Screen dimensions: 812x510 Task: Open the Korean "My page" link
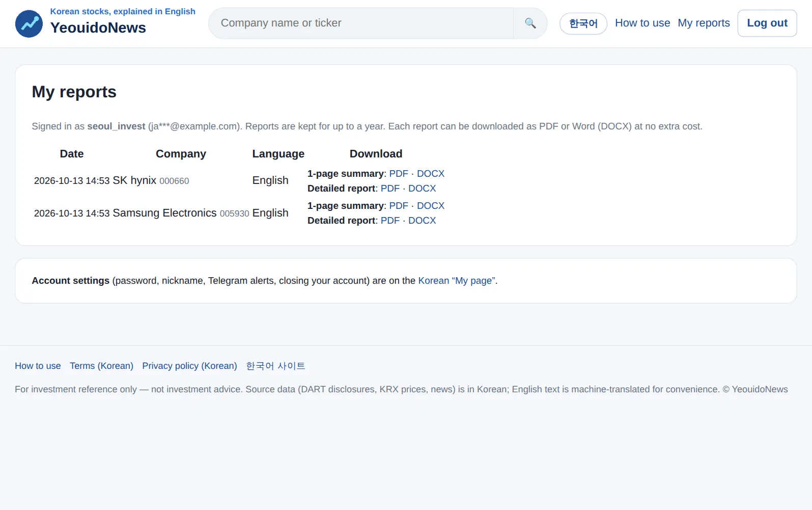coord(457,281)
